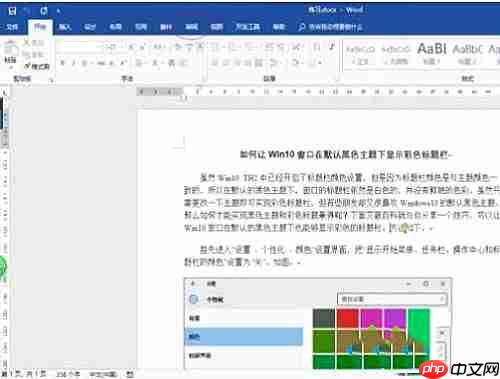500x379 pixels.
Task: Switch to the 插入 (Insert) ribbon tab
Action: click(x=65, y=27)
